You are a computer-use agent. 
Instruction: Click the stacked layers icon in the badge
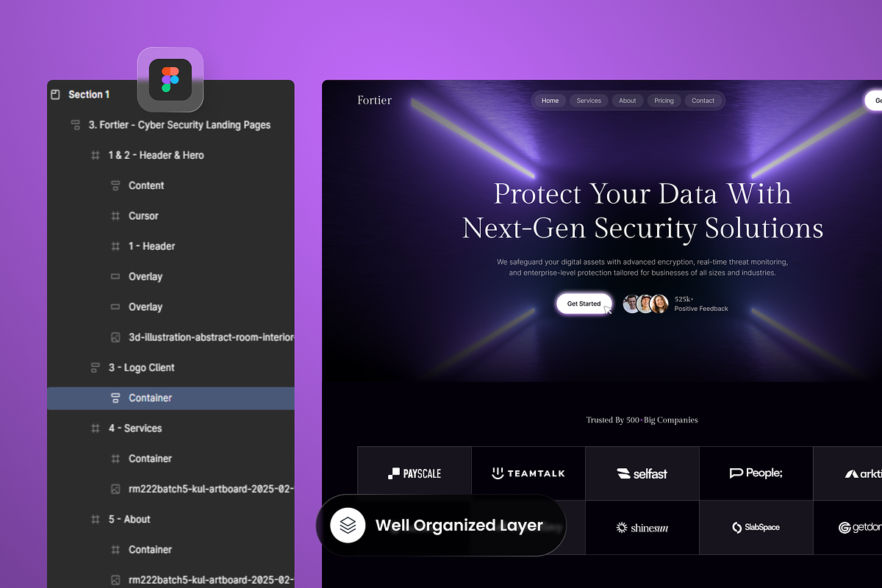(x=348, y=525)
